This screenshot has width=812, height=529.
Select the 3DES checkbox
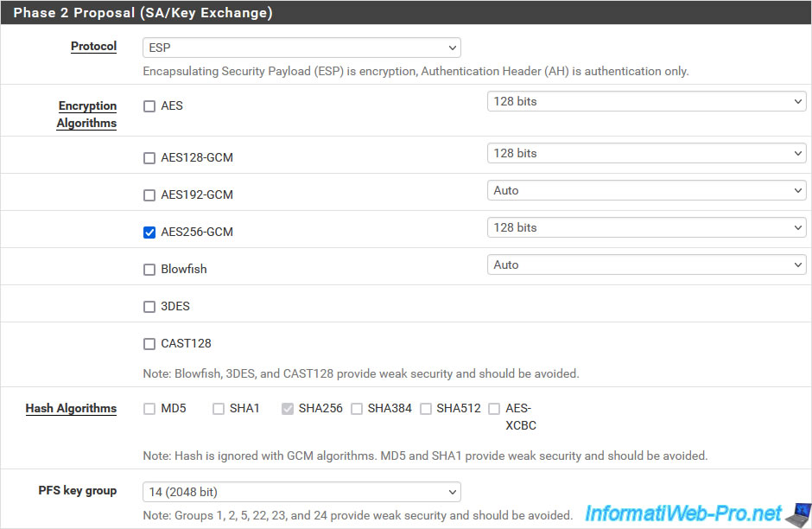pyautogui.click(x=149, y=307)
